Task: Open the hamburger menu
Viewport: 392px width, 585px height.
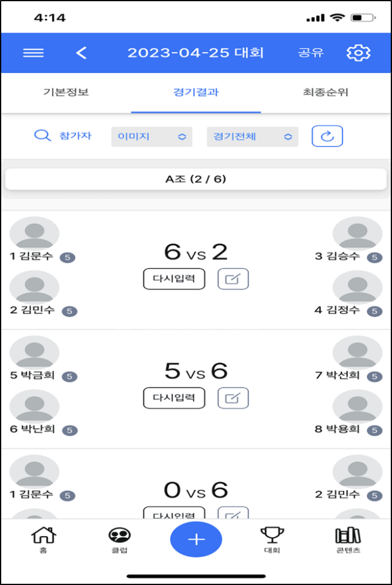Action: [33, 53]
